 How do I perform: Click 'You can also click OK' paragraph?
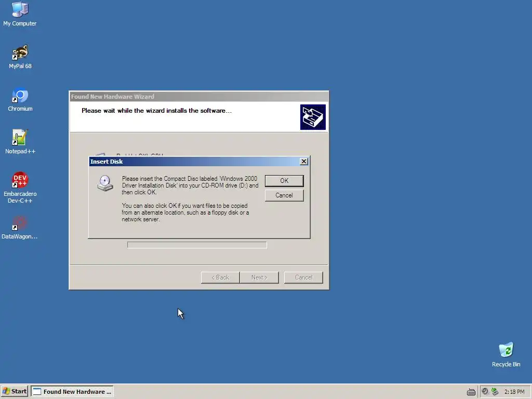pos(185,212)
